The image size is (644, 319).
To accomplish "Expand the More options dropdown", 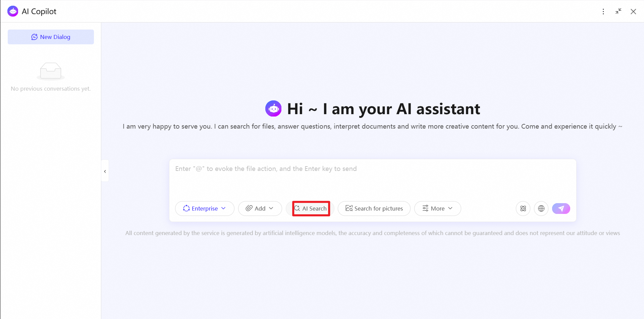I will click(437, 209).
